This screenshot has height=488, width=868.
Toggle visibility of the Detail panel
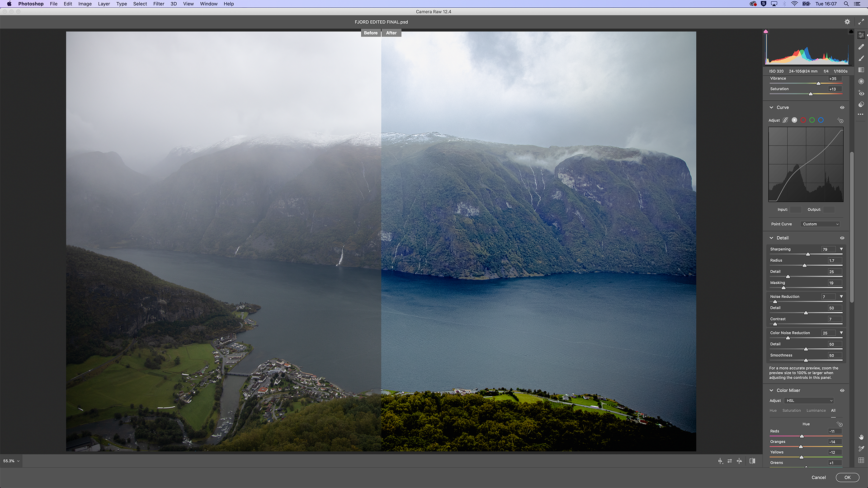tap(842, 238)
